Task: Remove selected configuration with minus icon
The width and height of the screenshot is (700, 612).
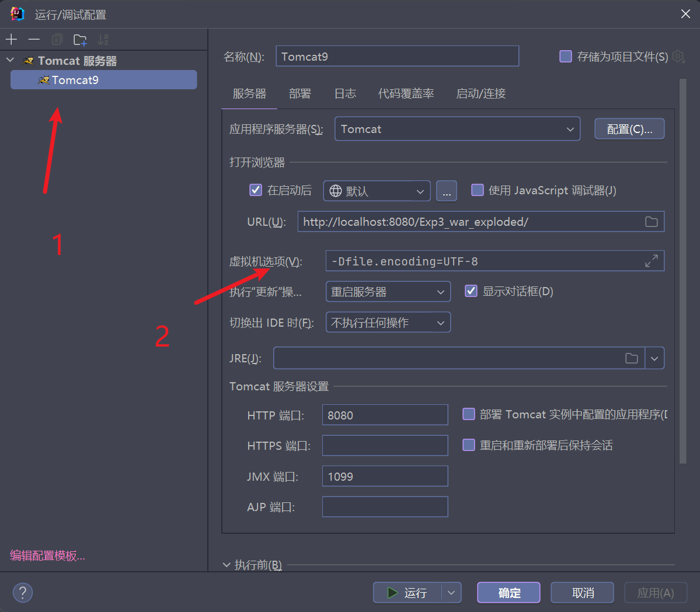Action: click(x=34, y=40)
